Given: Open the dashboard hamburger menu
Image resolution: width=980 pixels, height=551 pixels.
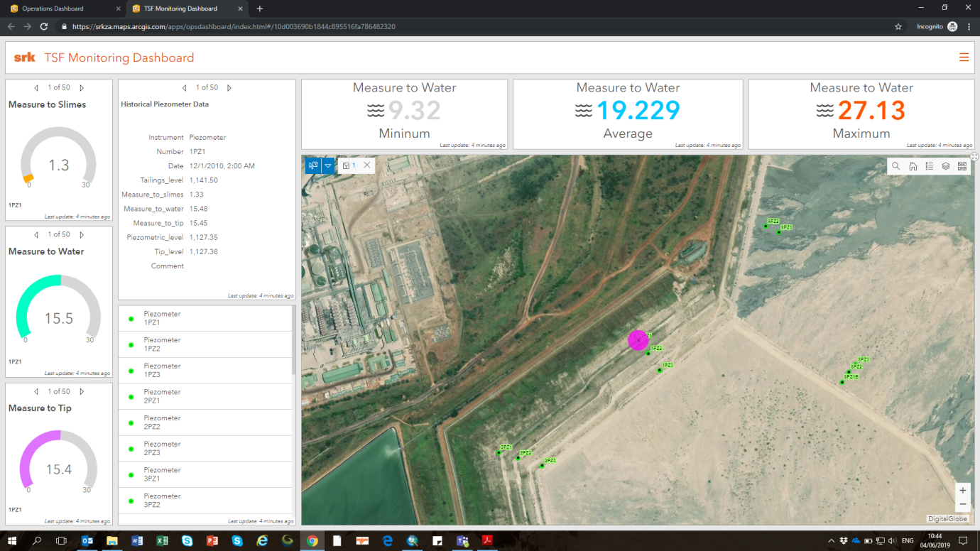Looking at the screenshot, I should (x=964, y=58).
